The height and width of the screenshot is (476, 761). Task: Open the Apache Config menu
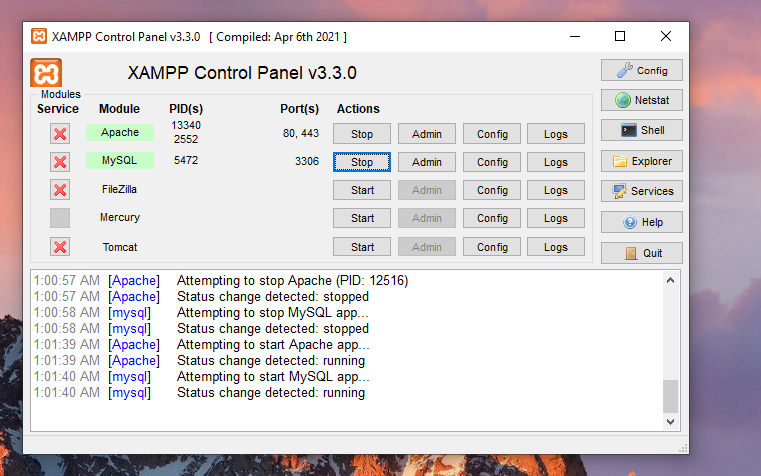(492, 134)
